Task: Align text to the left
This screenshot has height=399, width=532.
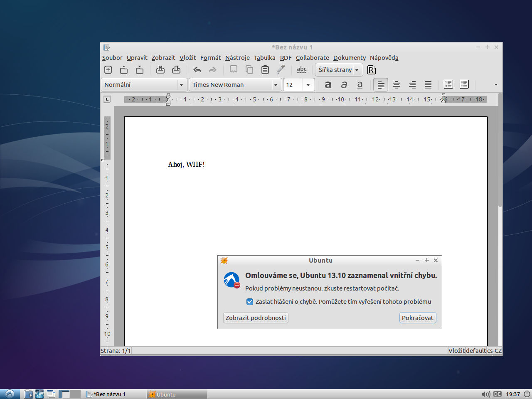Action: tap(381, 85)
